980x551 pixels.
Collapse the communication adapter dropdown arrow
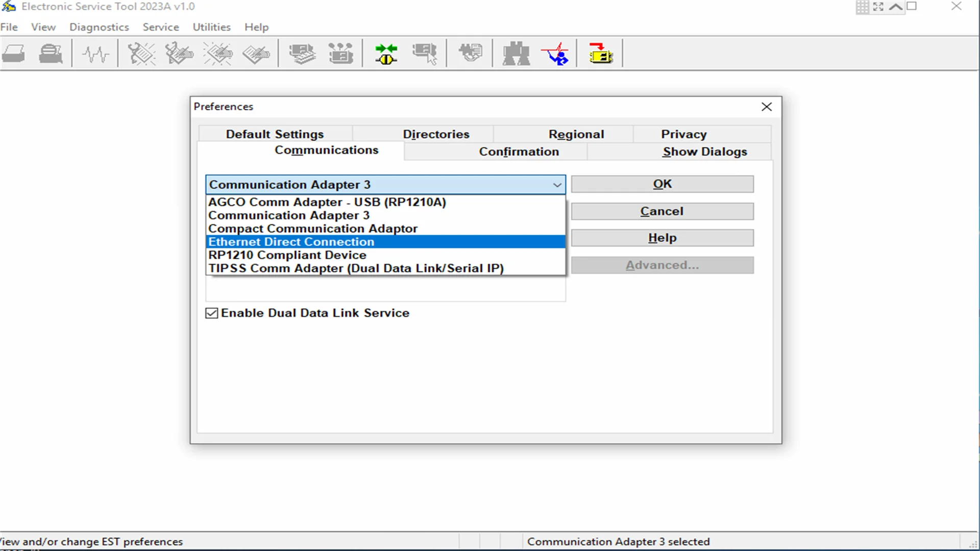click(x=557, y=185)
